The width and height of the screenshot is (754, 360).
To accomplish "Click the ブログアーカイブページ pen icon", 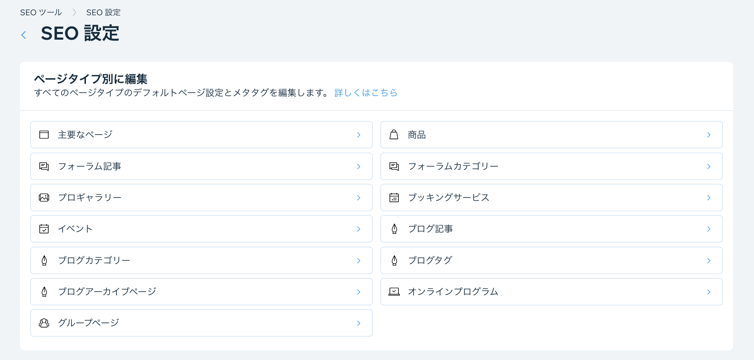I will [44, 292].
